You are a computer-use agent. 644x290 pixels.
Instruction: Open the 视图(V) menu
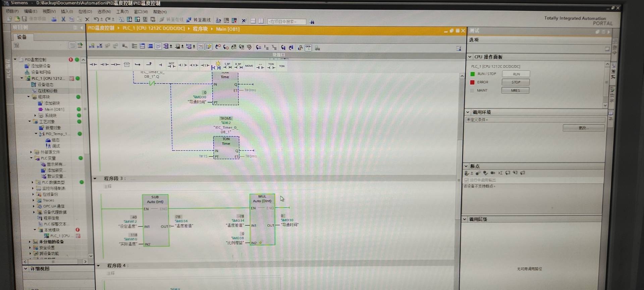tap(49, 11)
